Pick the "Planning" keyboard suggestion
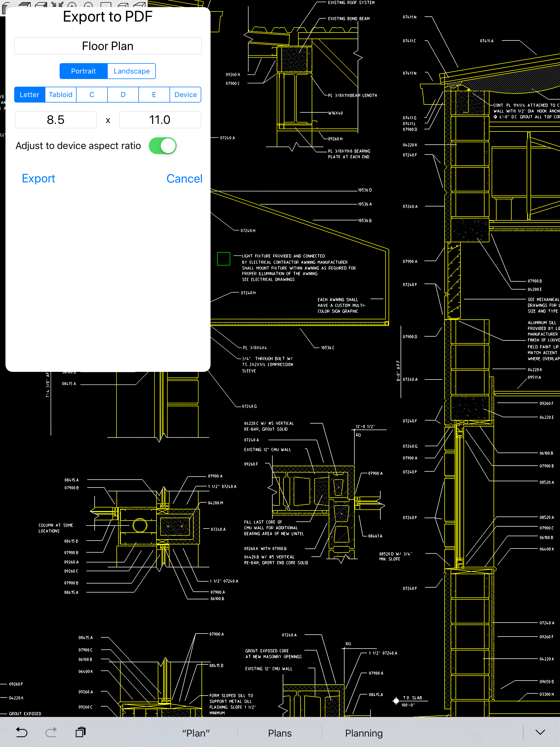The image size is (560, 747). pyautogui.click(x=364, y=733)
